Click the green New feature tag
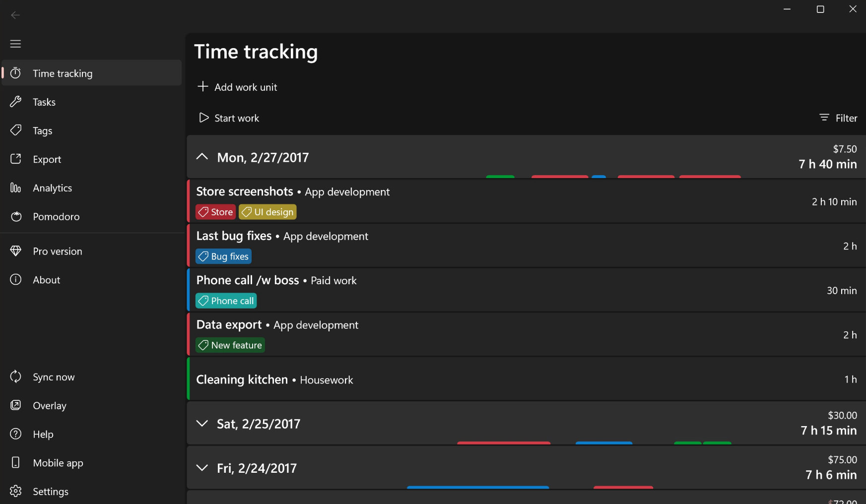Image resolution: width=866 pixels, height=504 pixels. [230, 345]
